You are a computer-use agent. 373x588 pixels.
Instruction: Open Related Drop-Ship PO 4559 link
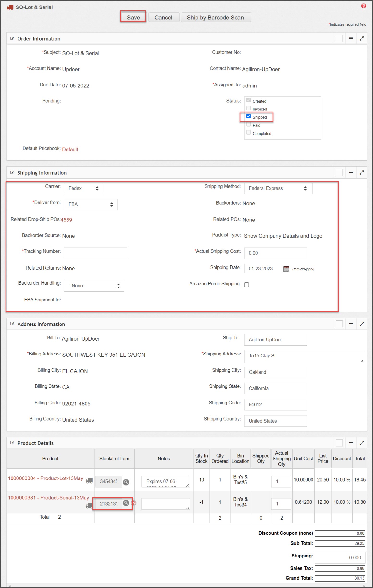click(x=66, y=220)
